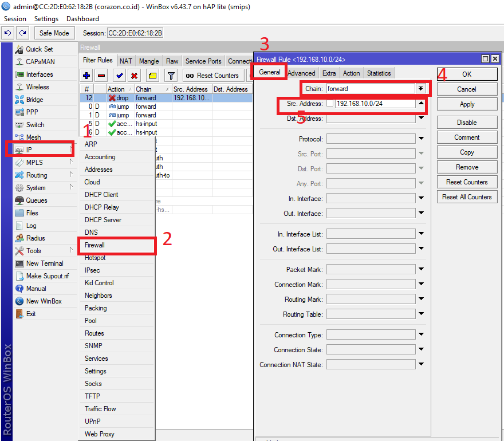This screenshot has height=441, width=504.
Task: Open Bridge configuration
Action: [34, 100]
